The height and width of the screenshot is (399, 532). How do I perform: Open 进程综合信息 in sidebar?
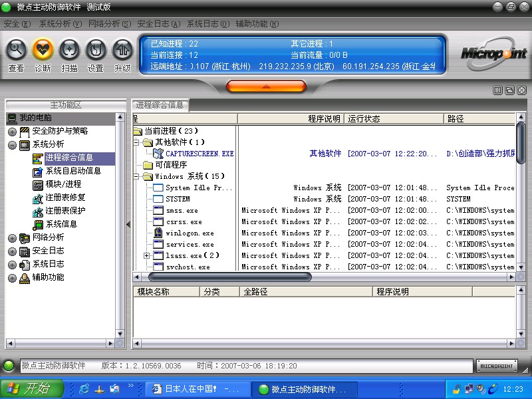pos(69,158)
